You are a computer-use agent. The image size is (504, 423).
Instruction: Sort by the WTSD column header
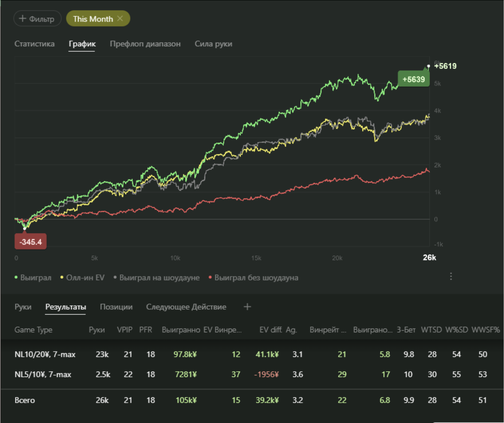(x=431, y=330)
